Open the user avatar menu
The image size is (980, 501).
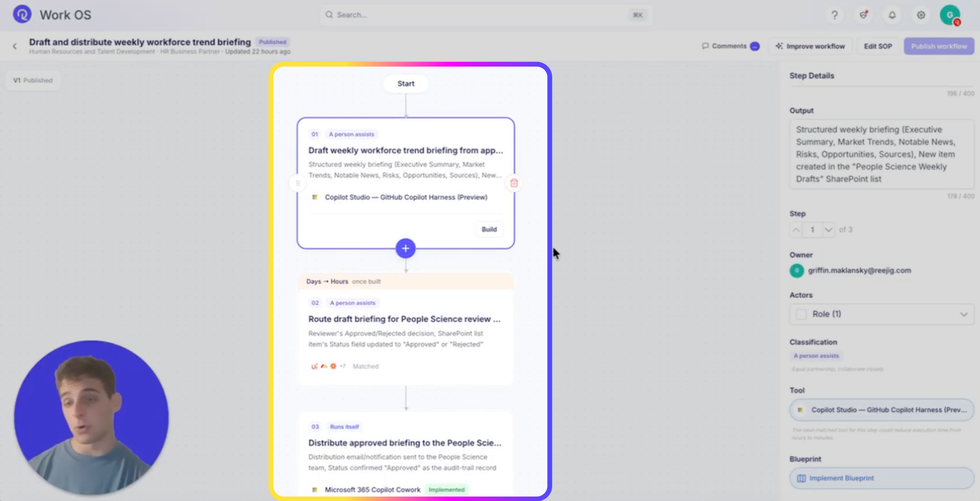(x=950, y=15)
